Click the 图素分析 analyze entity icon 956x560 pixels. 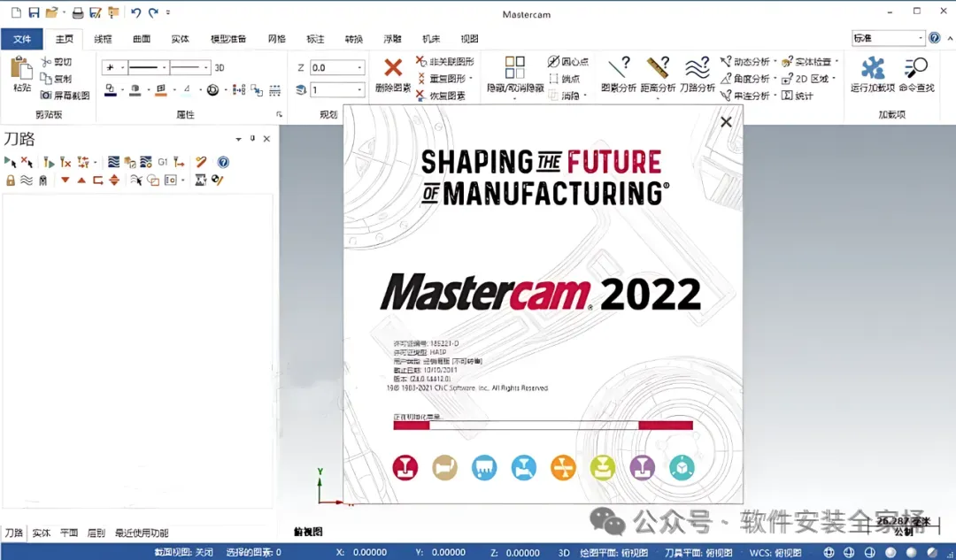[618, 67]
